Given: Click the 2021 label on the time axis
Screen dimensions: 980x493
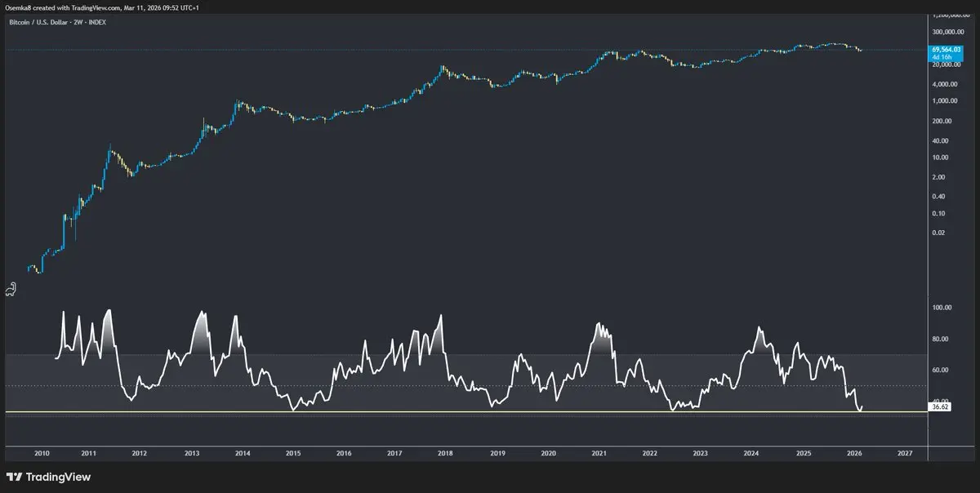Looking at the screenshot, I should pos(599,452).
